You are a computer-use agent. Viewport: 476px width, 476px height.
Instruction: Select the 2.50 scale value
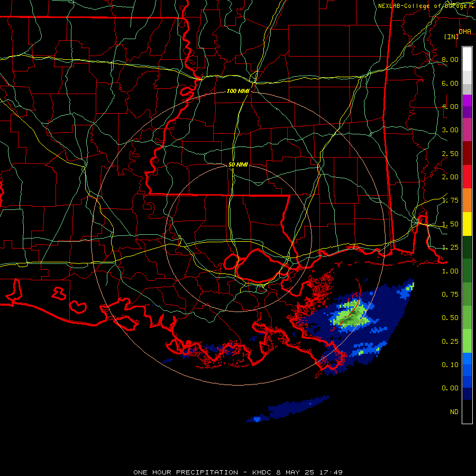click(x=450, y=153)
